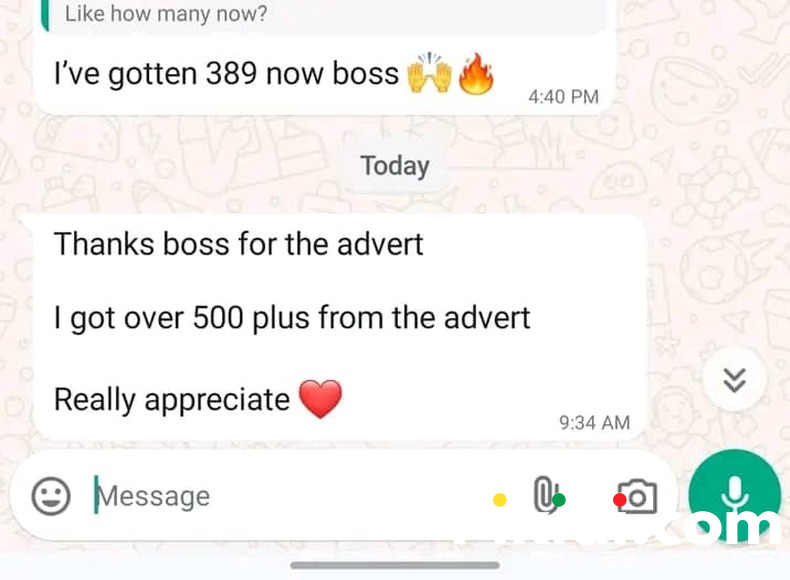This screenshot has height=580, width=790.
Task: Open the camera from message bar
Action: click(x=637, y=496)
